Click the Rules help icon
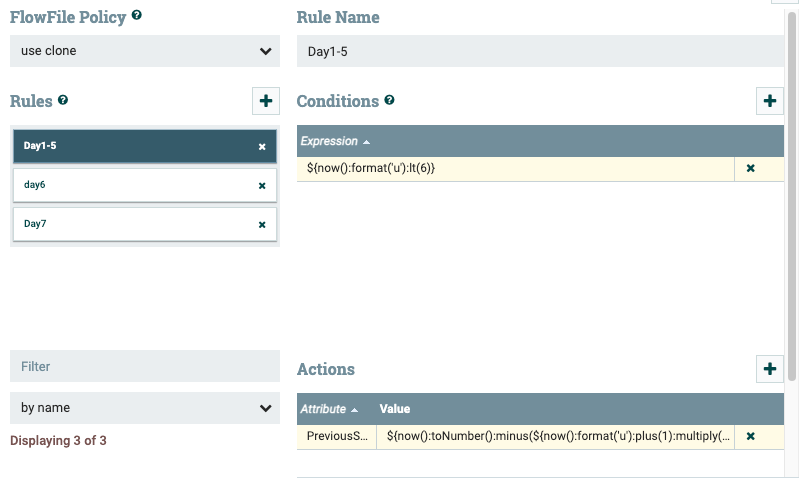802x483 pixels. (x=63, y=101)
